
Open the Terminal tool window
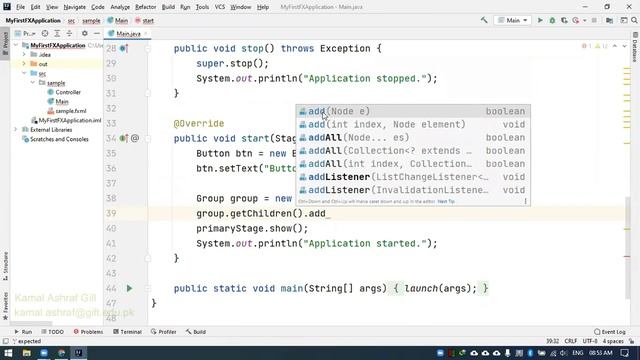coord(127,332)
